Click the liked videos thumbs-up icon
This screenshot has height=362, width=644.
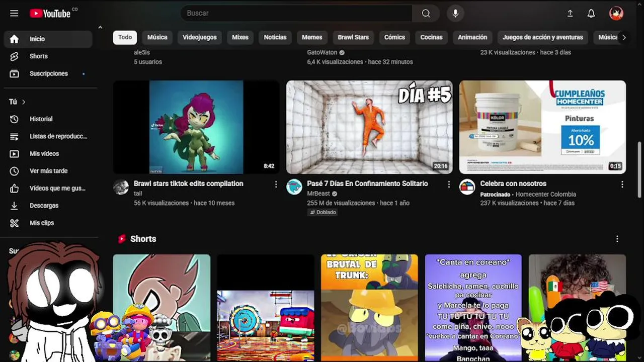14,188
